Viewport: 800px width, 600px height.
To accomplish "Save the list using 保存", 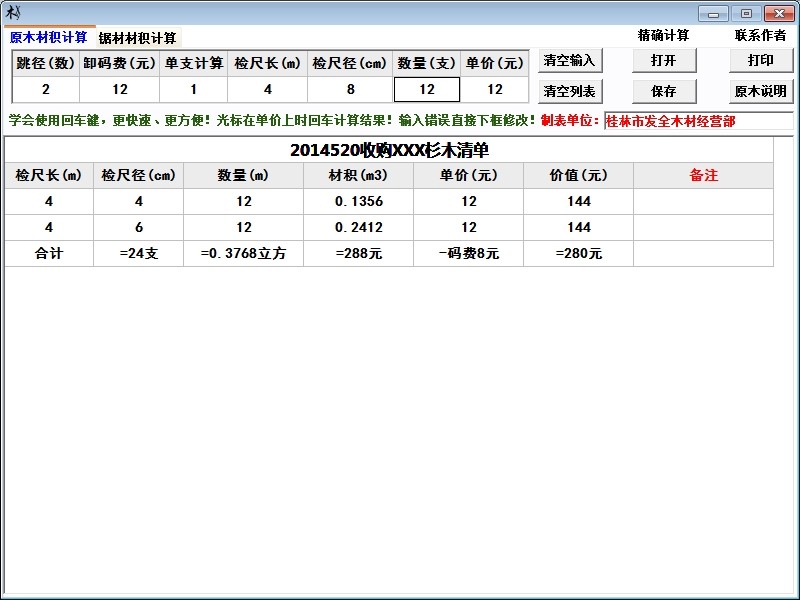I will (663, 89).
